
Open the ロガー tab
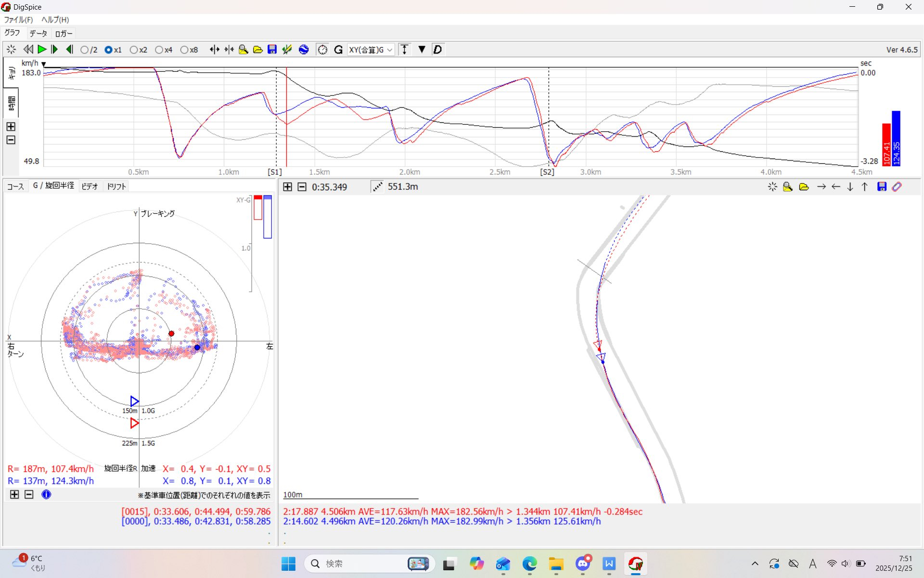click(64, 33)
